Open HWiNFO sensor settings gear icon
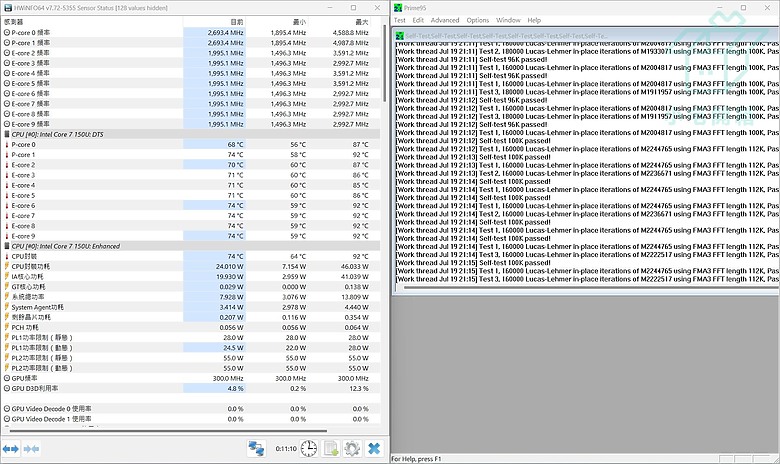This screenshot has height=464, width=780. pos(352,449)
